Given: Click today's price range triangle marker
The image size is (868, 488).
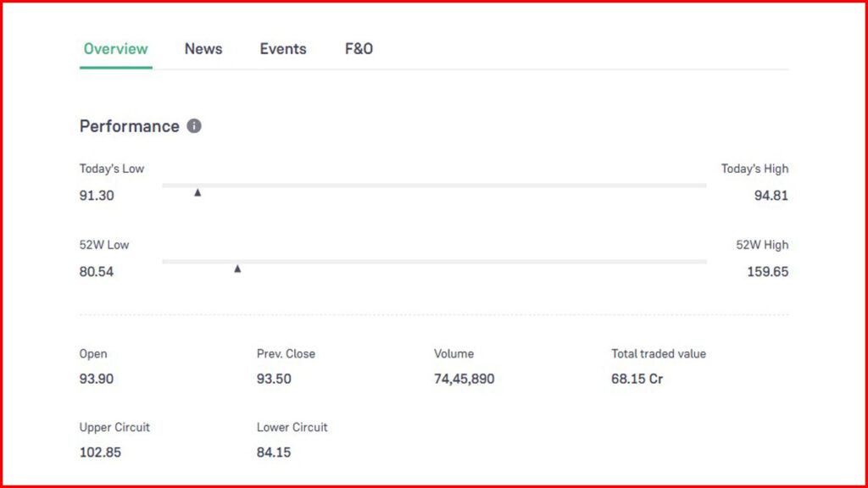Looking at the screenshot, I should 198,193.
